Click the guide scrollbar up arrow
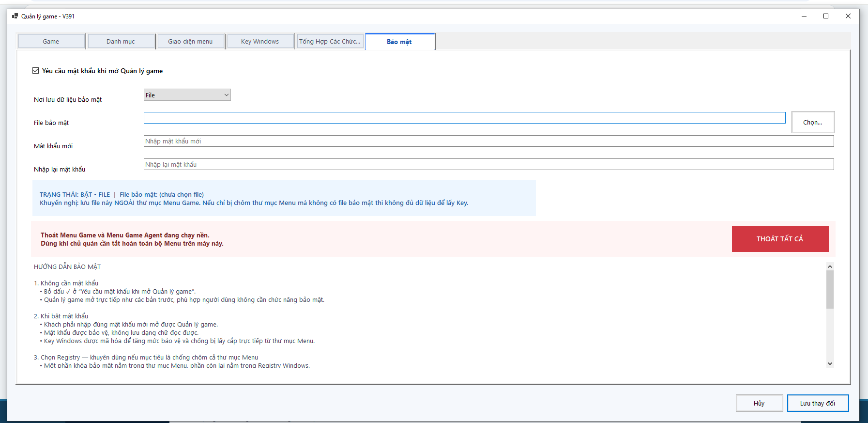Image resolution: width=868 pixels, height=423 pixels. (830, 266)
